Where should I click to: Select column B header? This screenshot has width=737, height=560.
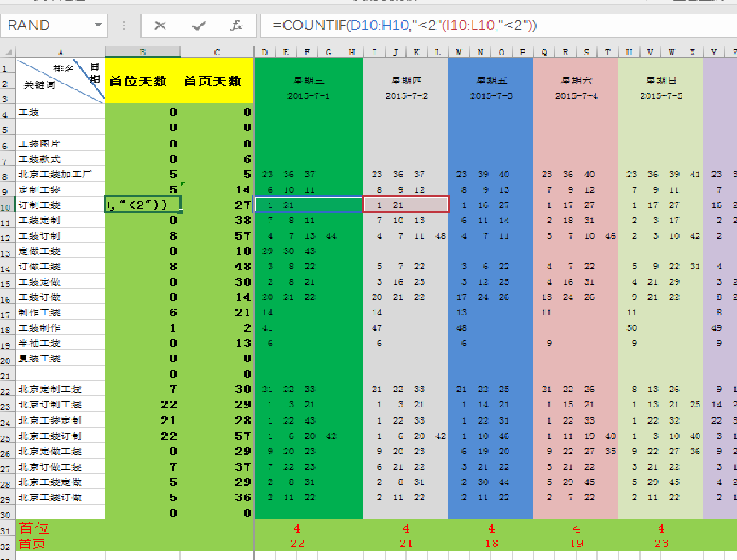click(x=142, y=52)
